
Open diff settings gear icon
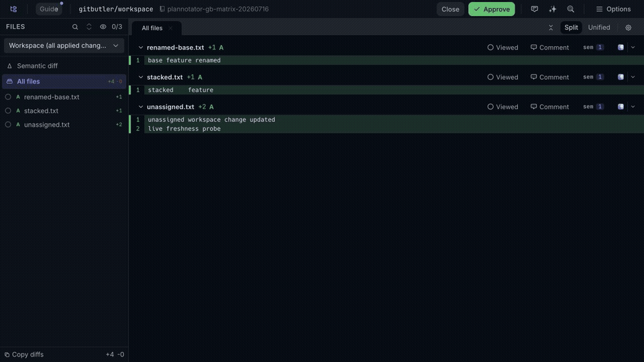pos(628,27)
